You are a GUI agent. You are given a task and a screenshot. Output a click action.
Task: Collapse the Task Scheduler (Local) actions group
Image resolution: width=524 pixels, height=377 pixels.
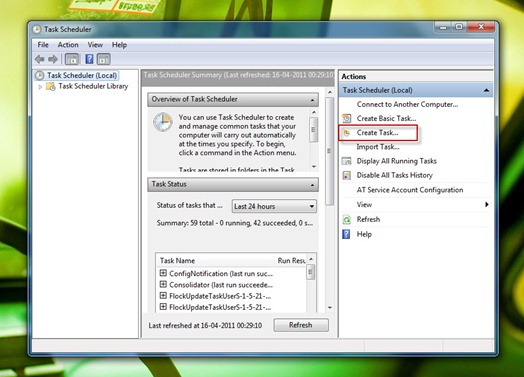coord(486,90)
